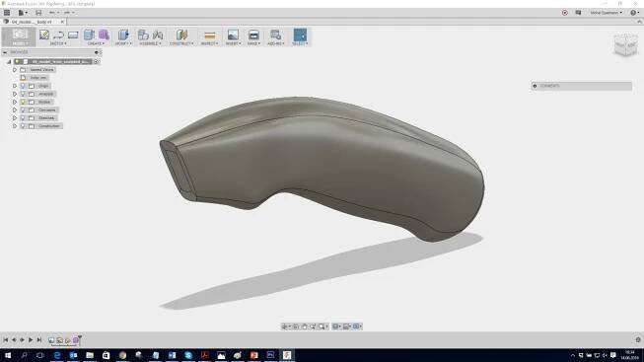Jump to the timeline end

tap(39, 340)
